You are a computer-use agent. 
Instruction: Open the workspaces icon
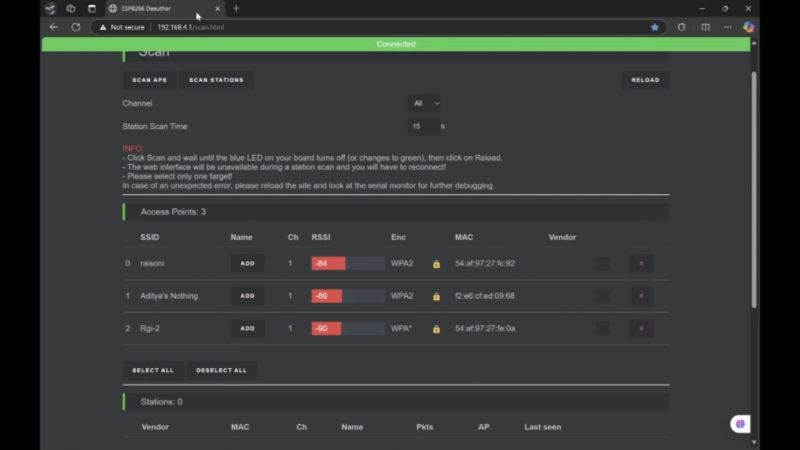coord(71,9)
